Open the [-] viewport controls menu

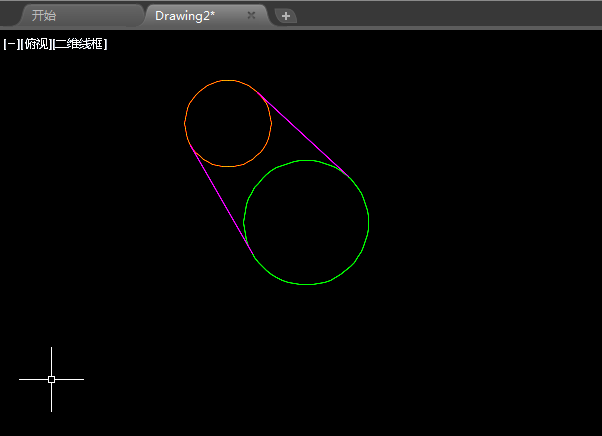pos(11,44)
